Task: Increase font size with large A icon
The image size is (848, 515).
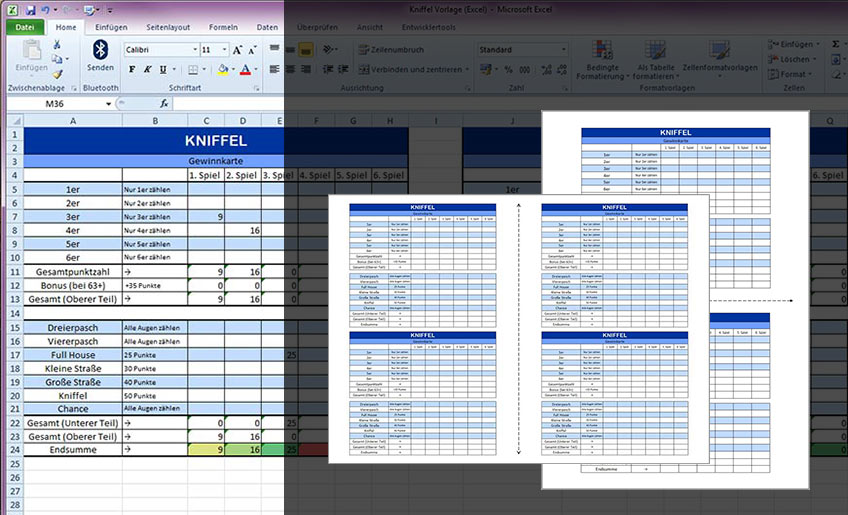Action: tap(237, 50)
